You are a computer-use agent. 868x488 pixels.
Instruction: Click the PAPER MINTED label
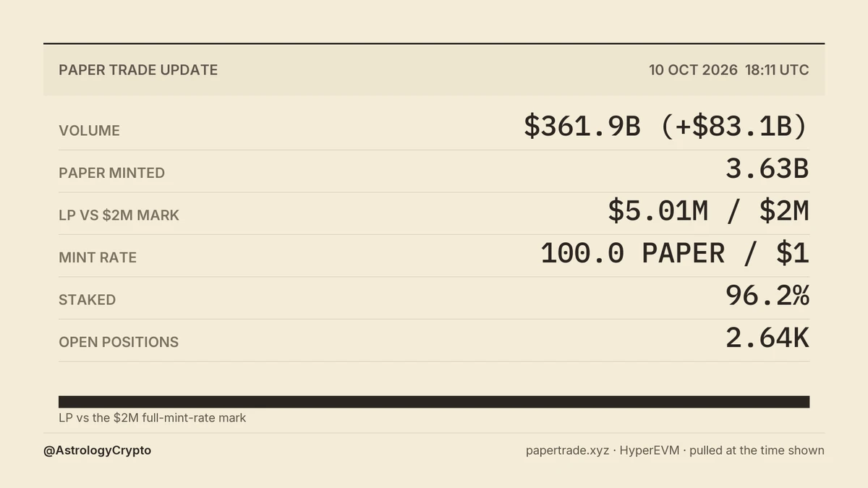tap(111, 173)
